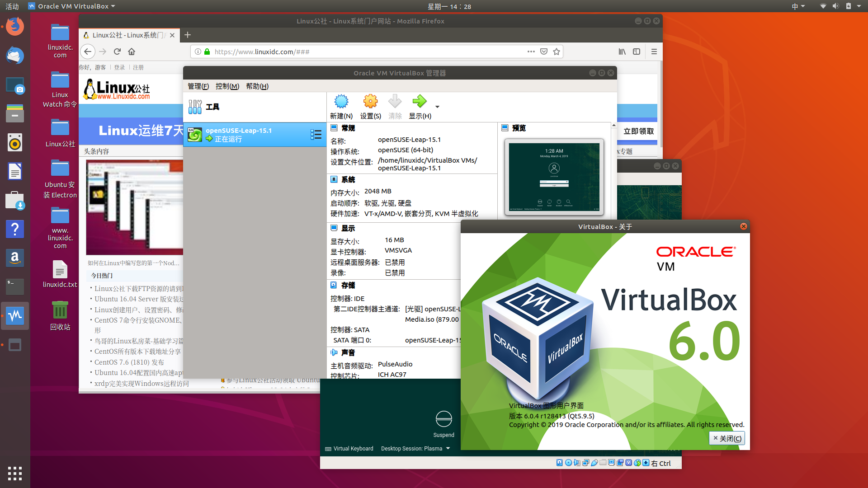The height and width of the screenshot is (488, 868).
Task: Click the Show (显示) green arrow icon
Action: coord(420,102)
